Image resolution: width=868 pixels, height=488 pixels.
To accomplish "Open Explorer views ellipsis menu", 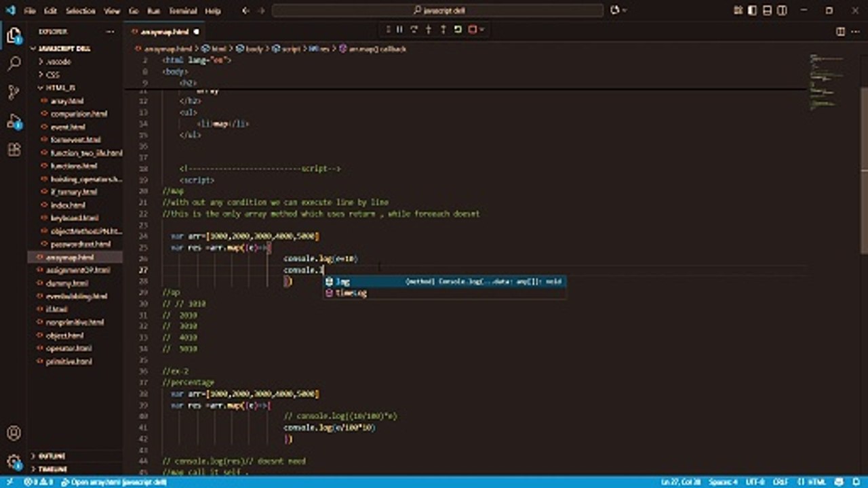I will pos(111,32).
